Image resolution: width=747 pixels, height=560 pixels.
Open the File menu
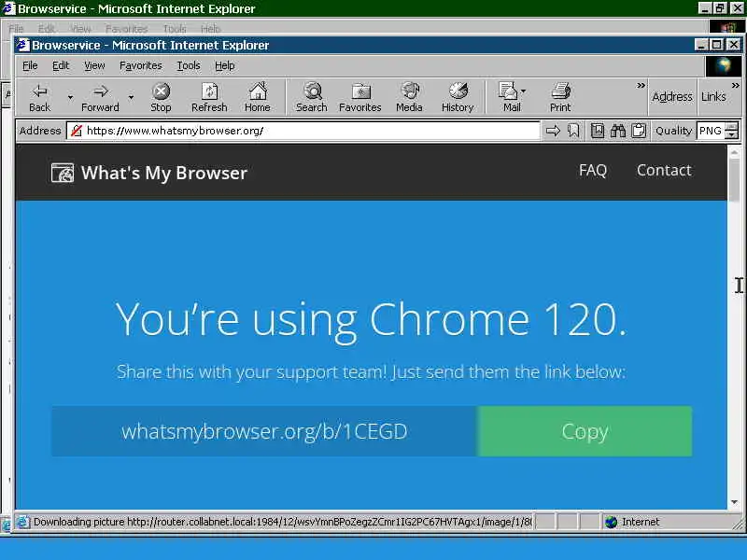(30, 65)
